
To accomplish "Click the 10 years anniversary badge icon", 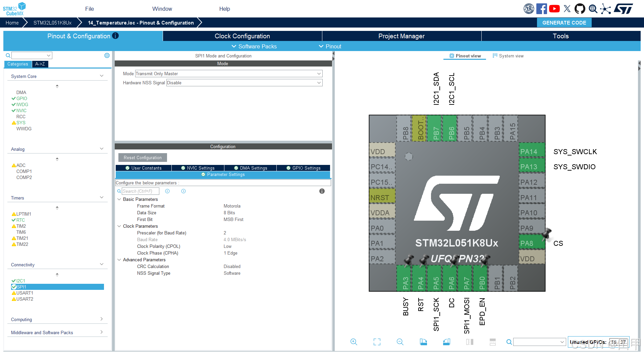I will [529, 9].
